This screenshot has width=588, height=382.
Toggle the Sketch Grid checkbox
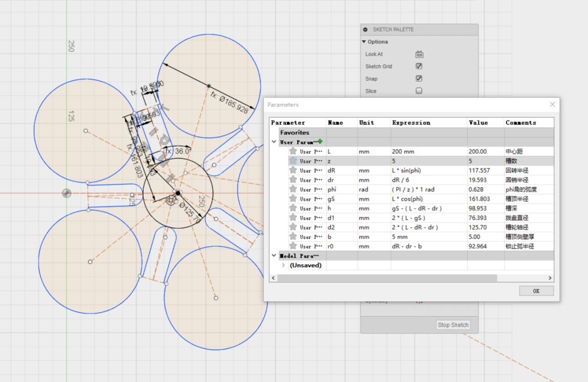pyautogui.click(x=419, y=66)
